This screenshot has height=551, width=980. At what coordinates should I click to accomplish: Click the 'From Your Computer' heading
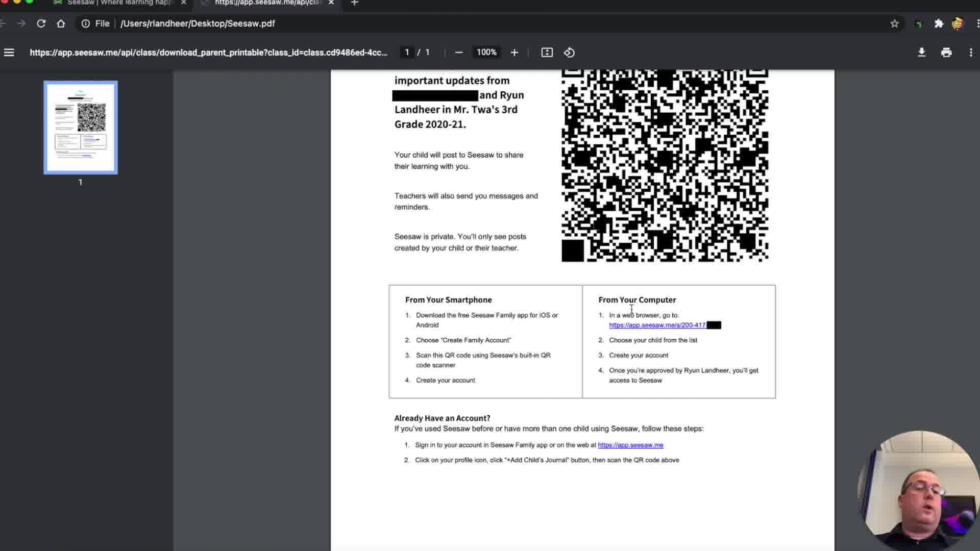pyautogui.click(x=637, y=300)
